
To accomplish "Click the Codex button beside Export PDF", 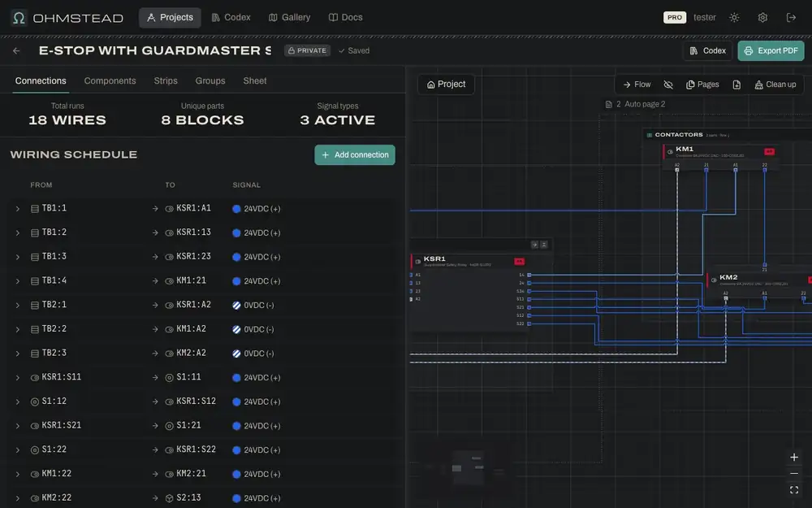I will [x=707, y=50].
